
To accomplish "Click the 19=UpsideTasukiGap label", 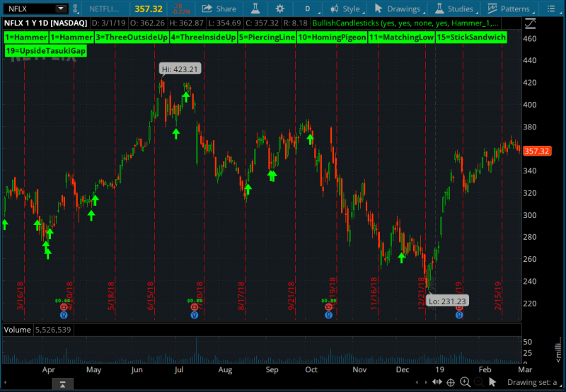I will (x=46, y=51).
